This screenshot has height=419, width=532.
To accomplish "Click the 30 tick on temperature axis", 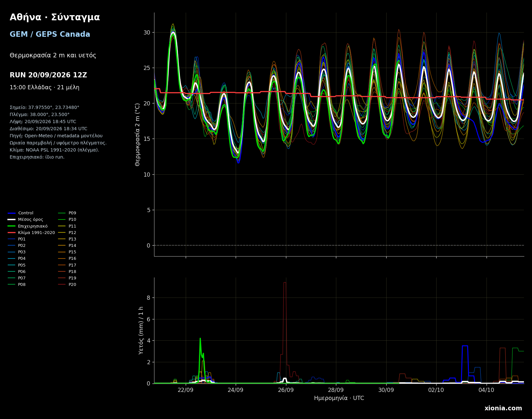I will click(x=147, y=33).
